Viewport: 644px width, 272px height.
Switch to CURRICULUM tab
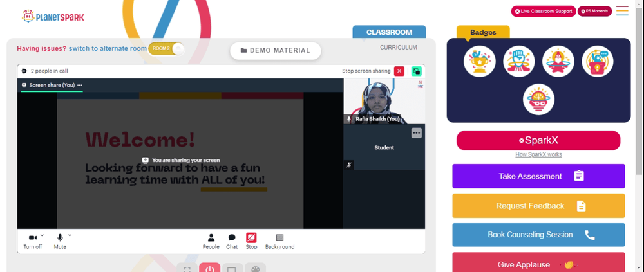coord(399,47)
